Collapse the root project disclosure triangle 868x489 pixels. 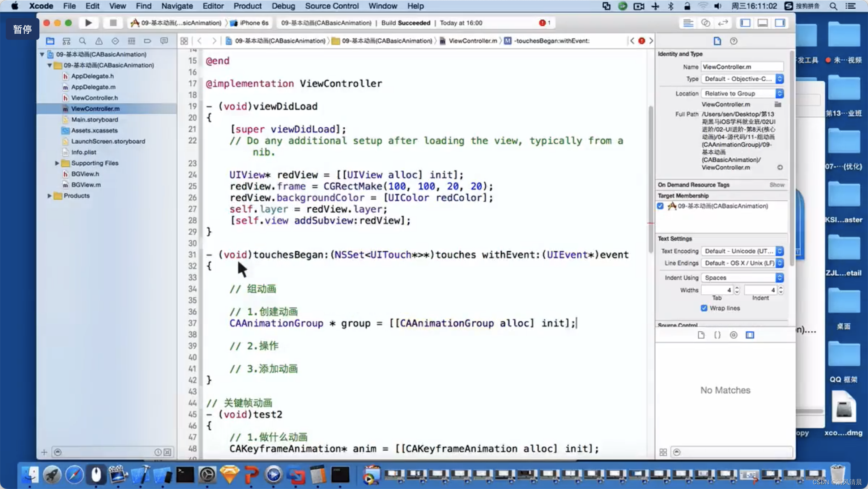tap(42, 54)
